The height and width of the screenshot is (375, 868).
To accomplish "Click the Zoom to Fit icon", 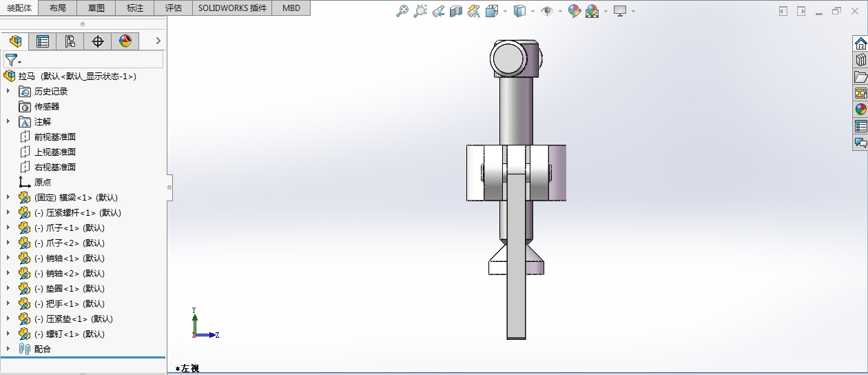I will click(402, 11).
